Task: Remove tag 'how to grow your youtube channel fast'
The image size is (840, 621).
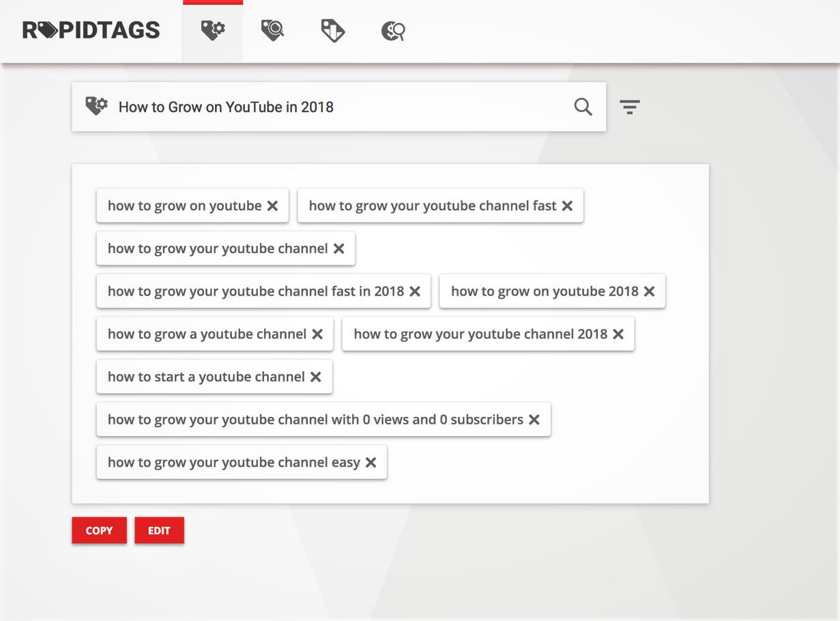Action: (x=567, y=206)
